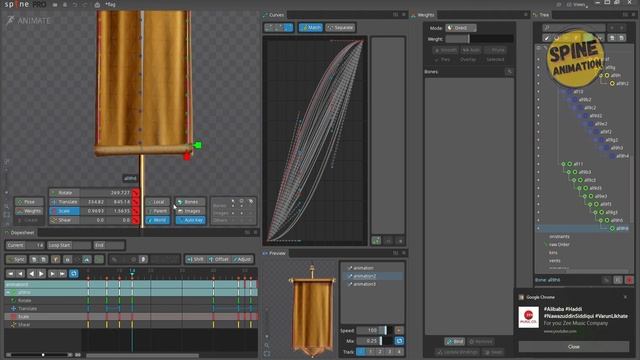The width and height of the screenshot is (640, 360).
Task: Toggle the Match curves button
Action: (311, 27)
